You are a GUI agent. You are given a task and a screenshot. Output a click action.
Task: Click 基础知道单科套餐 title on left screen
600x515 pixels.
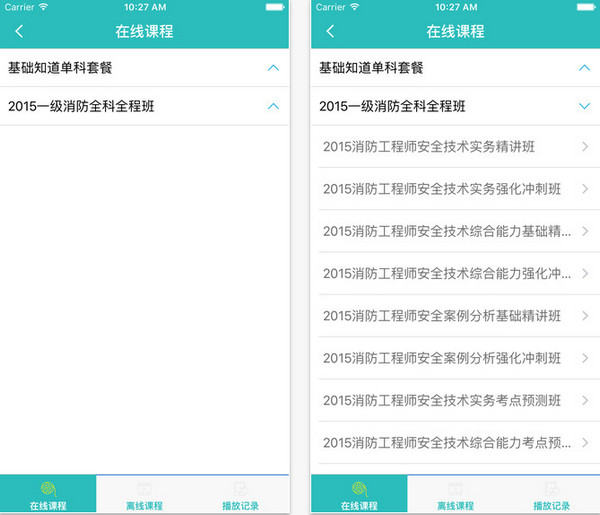pyautogui.click(x=60, y=68)
